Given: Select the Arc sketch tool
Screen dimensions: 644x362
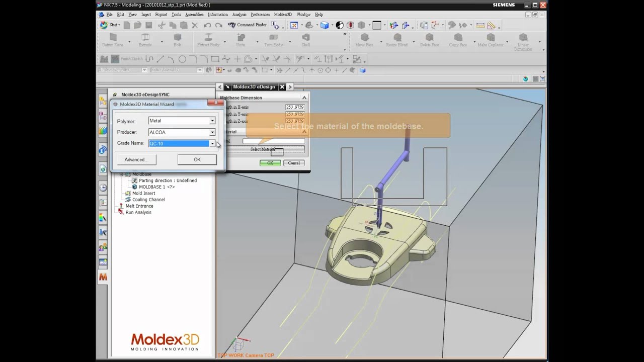Looking at the screenshot, I should click(171, 59).
